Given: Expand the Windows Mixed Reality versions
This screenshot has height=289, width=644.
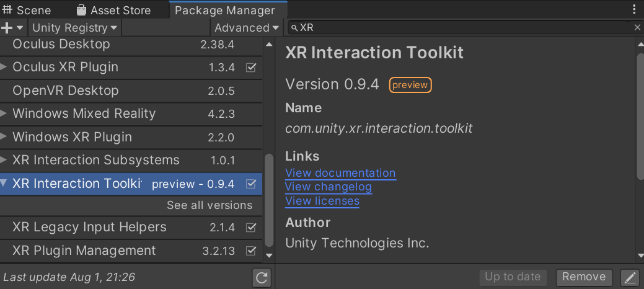Looking at the screenshot, I should [4, 113].
